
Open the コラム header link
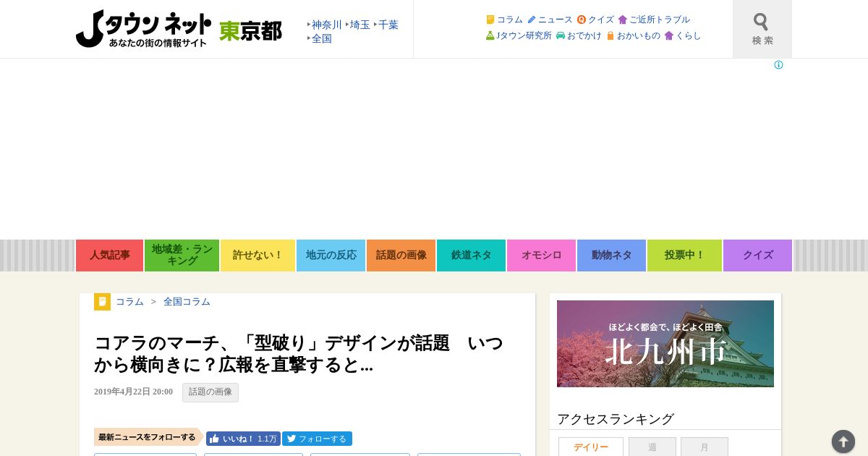504,20
